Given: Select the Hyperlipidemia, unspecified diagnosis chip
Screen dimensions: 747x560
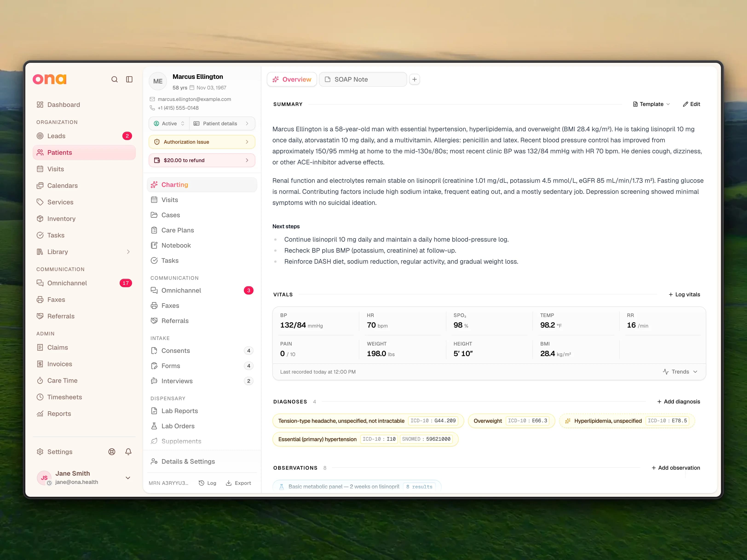Looking at the screenshot, I should coord(627,421).
